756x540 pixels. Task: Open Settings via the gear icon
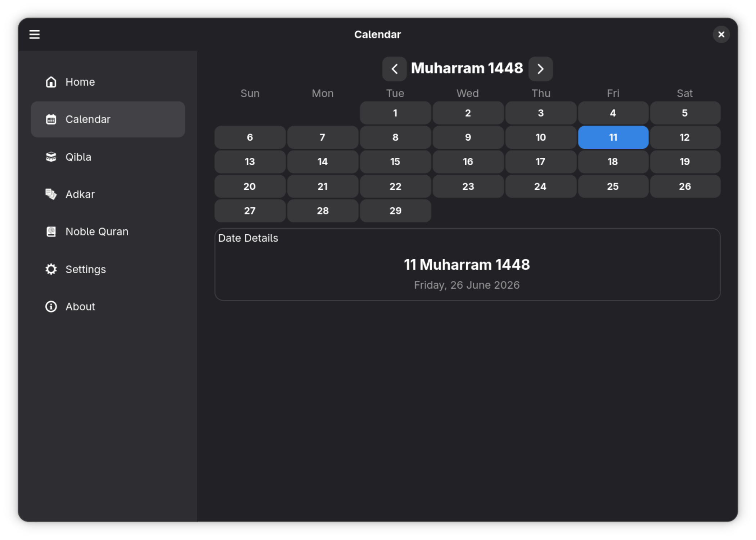(51, 269)
